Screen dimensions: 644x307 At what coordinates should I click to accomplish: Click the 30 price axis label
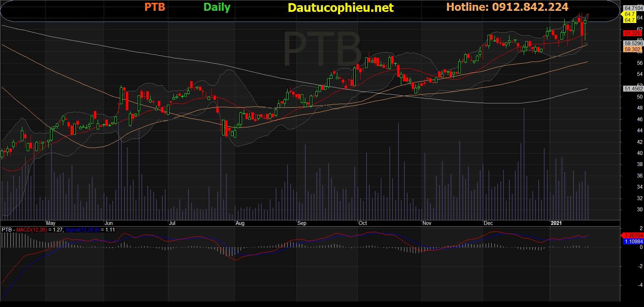(x=640, y=210)
